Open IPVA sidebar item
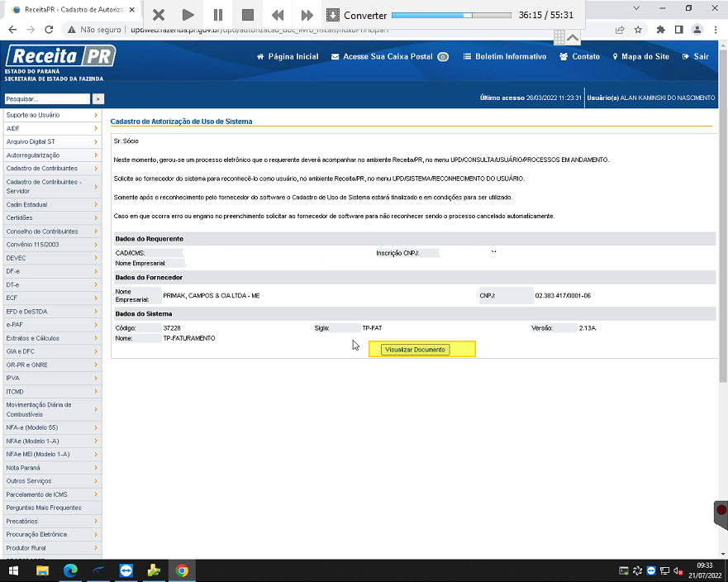 click(52, 378)
